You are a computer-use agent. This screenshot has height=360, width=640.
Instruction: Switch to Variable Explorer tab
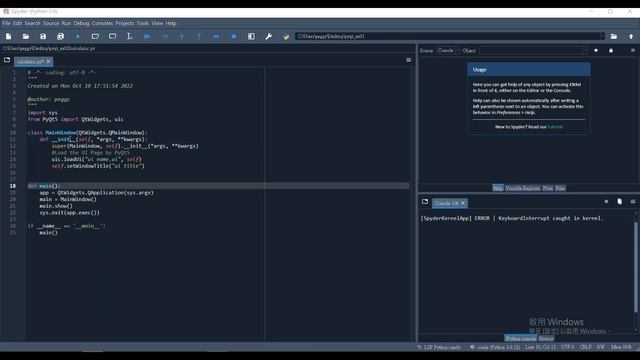tap(522, 188)
